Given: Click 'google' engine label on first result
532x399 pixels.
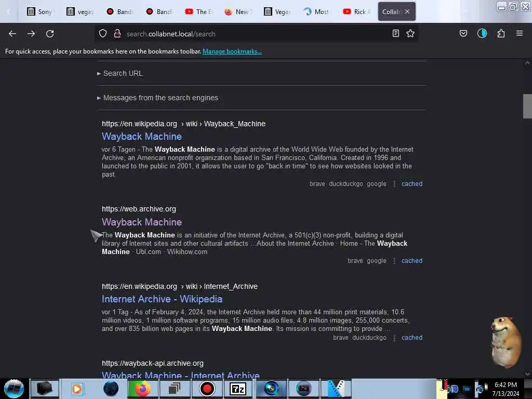Looking at the screenshot, I should [377, 184].
